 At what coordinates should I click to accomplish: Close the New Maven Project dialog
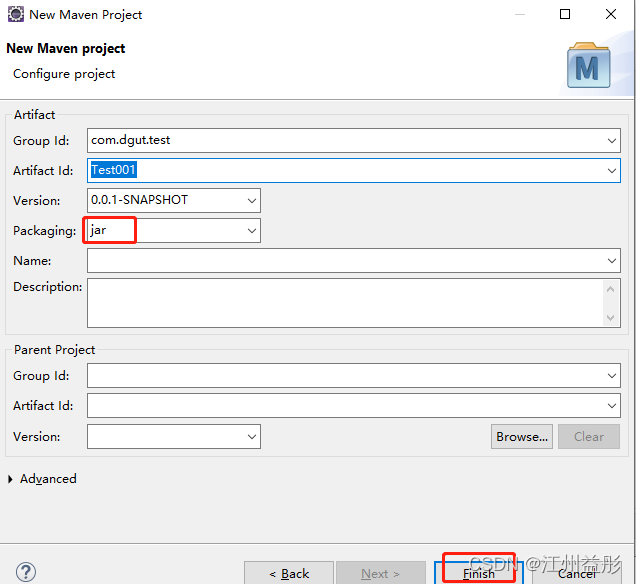pyautogui.click(x=611, y=14)
